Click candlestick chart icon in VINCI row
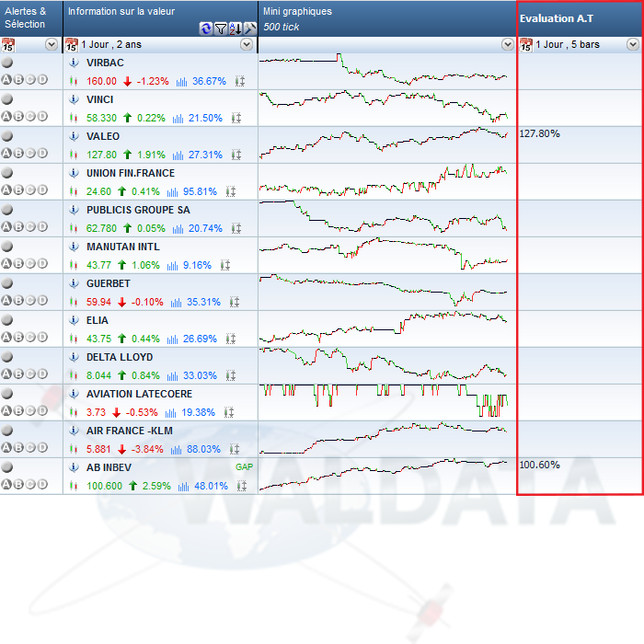The image size is (644, 644). (75, 118)
